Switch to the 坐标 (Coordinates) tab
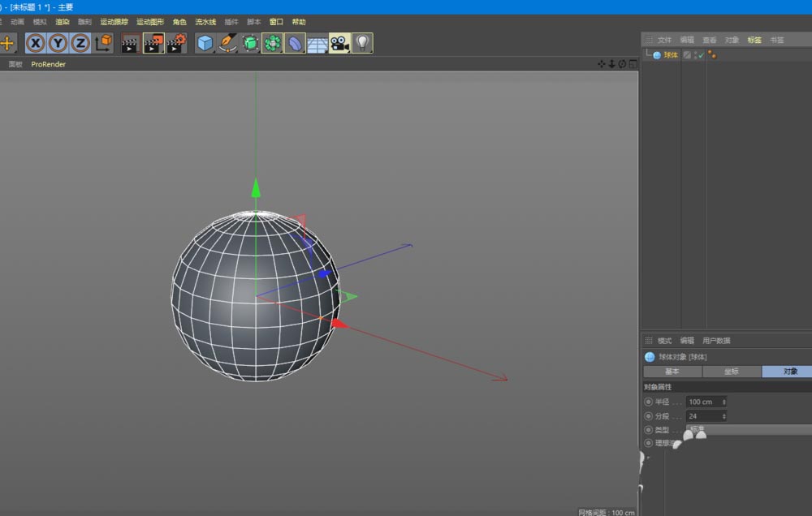The width and height of the screenshot is (812, 516). click(732, 372)
